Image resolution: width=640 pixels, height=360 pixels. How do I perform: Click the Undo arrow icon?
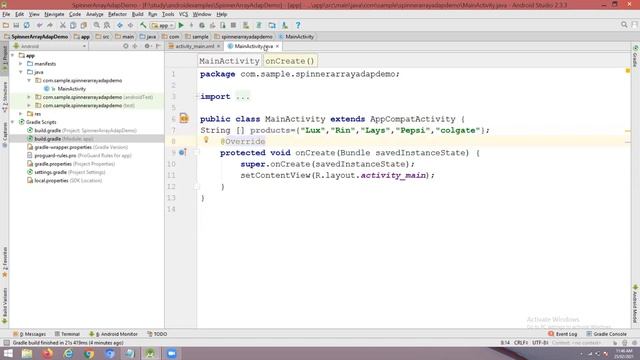39,25
